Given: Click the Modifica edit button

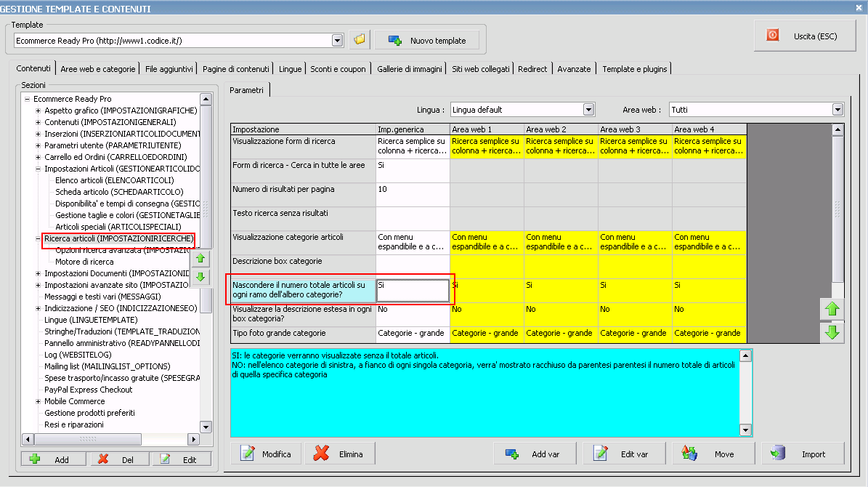Looking at the screenshot, I should (267, 454).
